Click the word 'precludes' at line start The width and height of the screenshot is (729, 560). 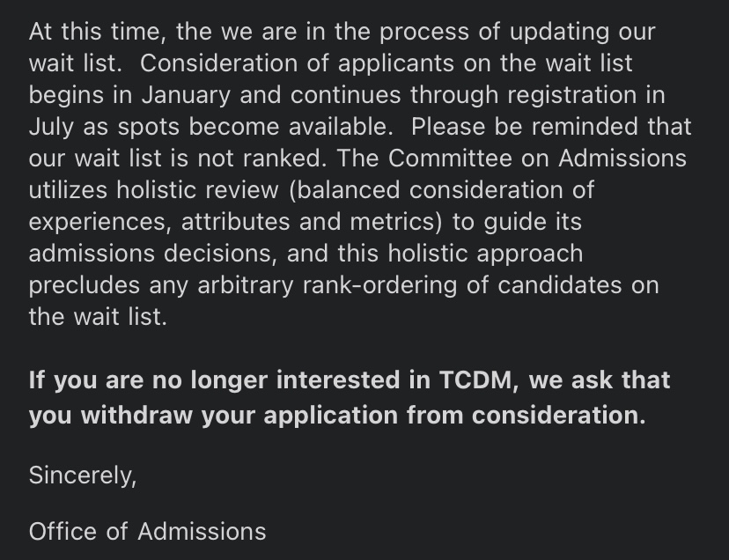[x=85, y=284]
